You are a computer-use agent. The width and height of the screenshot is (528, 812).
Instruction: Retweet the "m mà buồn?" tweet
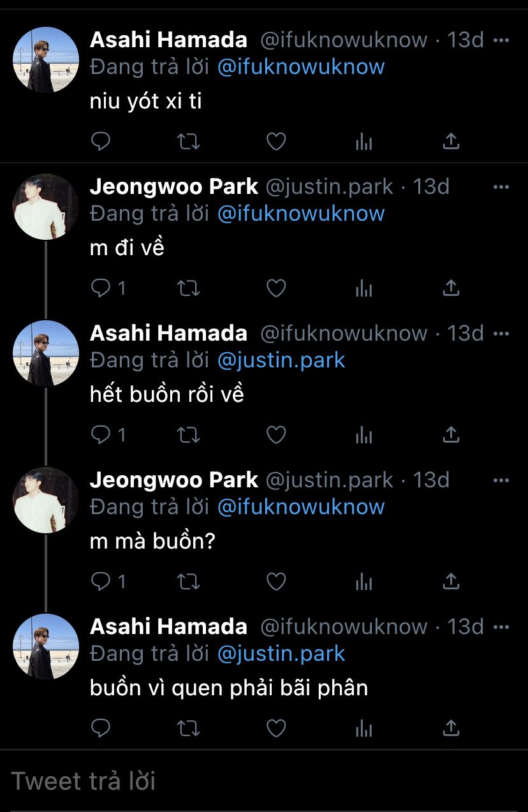(x=188, y=582)
